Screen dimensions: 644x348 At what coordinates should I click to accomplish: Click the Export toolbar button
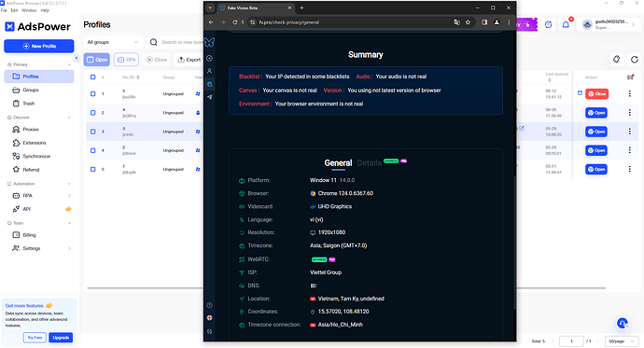189,60
